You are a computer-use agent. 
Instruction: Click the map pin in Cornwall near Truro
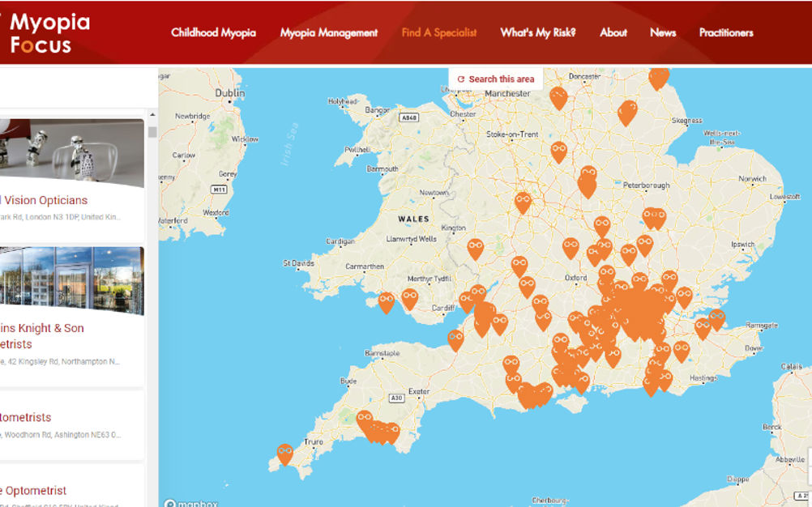pos(284,454)
